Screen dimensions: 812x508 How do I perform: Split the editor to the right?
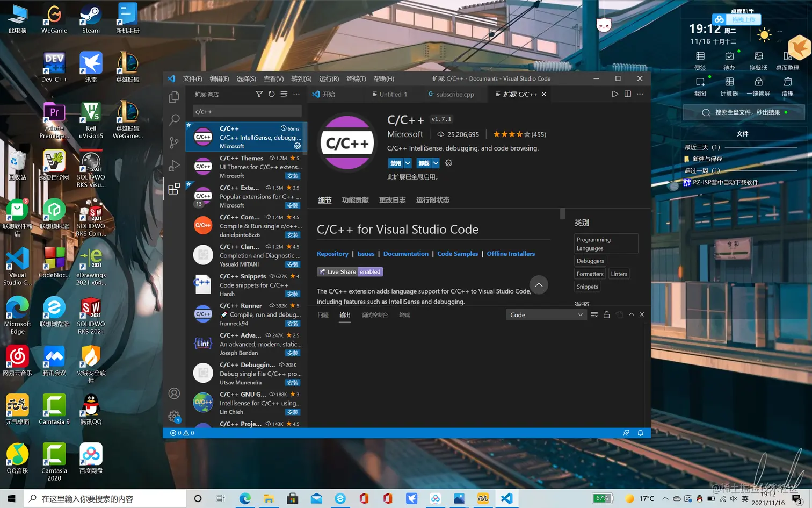point(627,94)
